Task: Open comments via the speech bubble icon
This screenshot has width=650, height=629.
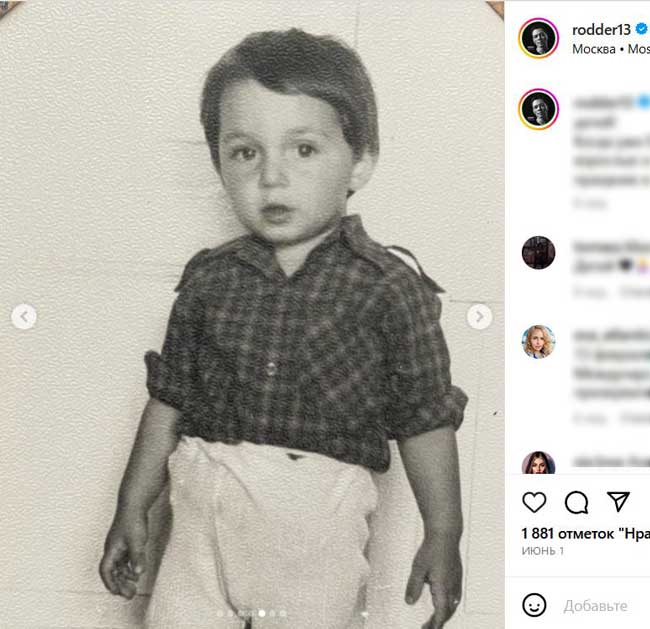Action: pyautogui.click(x=576, y=501)
